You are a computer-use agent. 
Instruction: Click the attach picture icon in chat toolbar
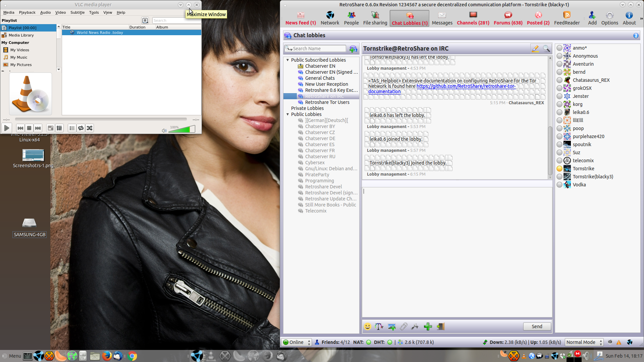click(x=391, y=326)
